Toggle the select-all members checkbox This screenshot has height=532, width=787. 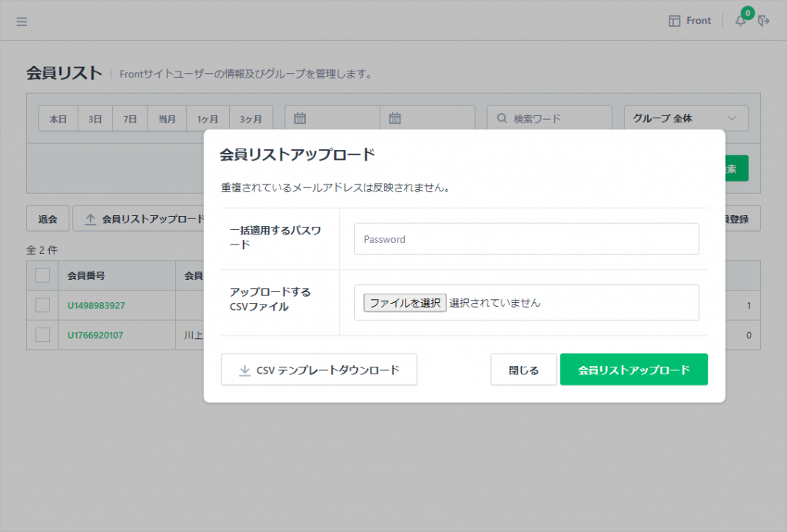43,275
